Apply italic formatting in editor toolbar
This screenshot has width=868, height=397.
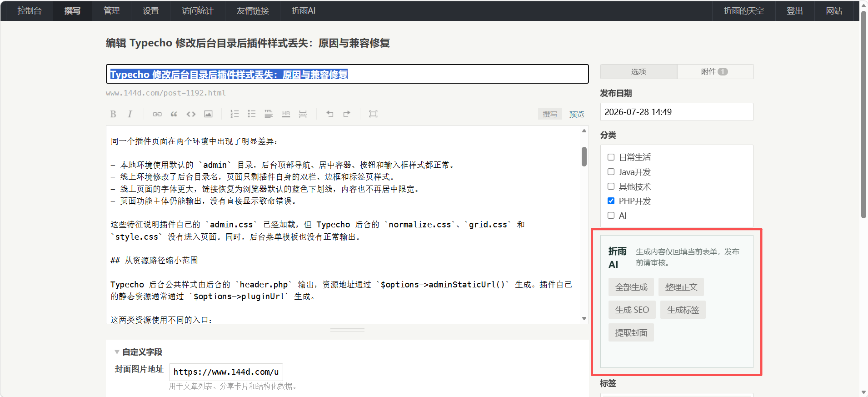point(130,114)
